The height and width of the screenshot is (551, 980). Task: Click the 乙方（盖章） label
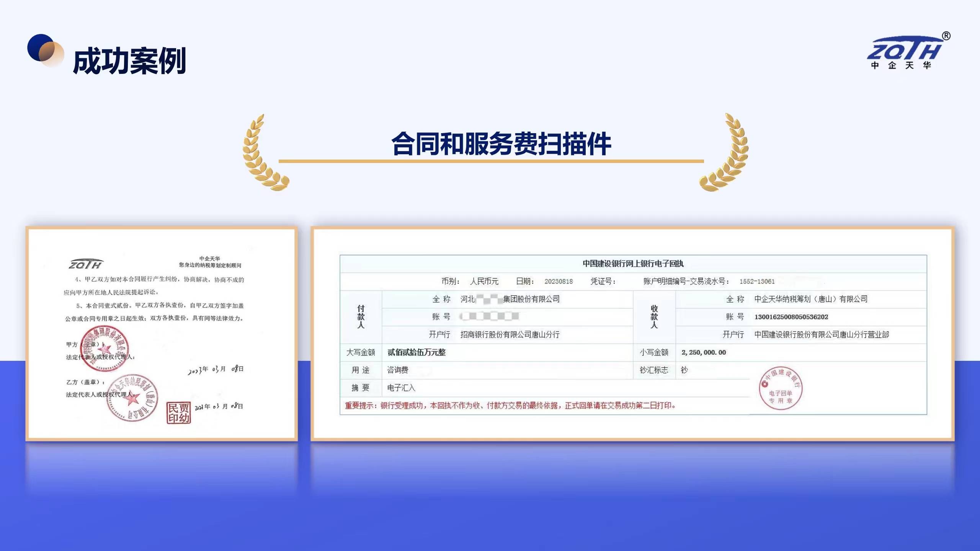pyautogui.click(x=85, y=382)
